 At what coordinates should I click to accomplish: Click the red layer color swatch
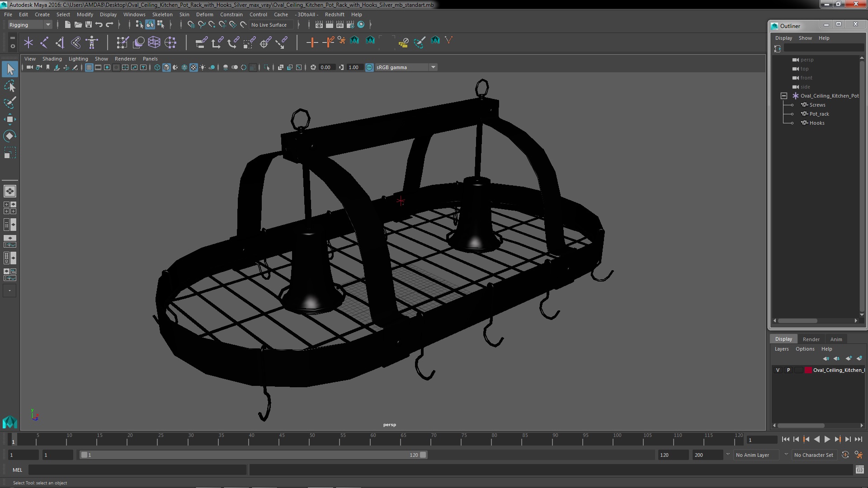click(808, 370)
